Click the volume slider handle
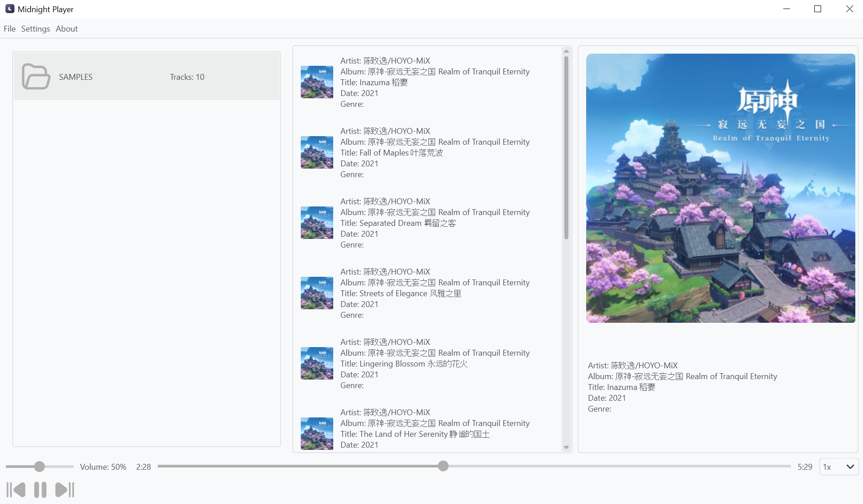 40,467
